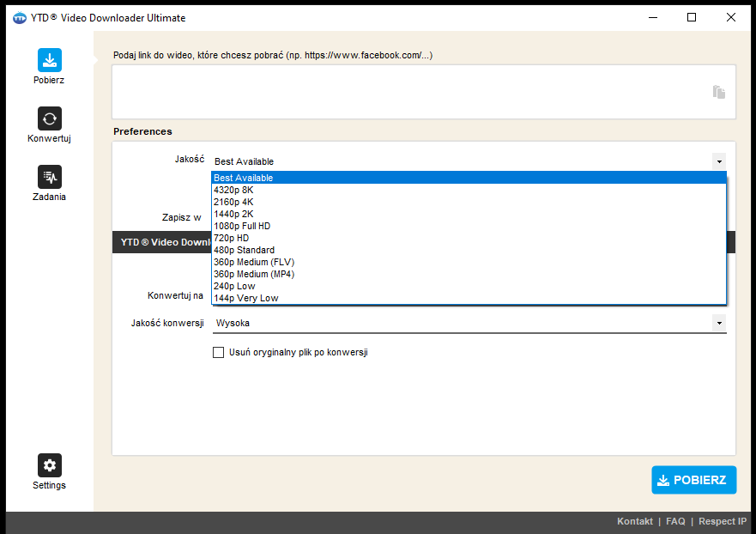Select 'Best Available' in quality list

[x=469, y=178]
